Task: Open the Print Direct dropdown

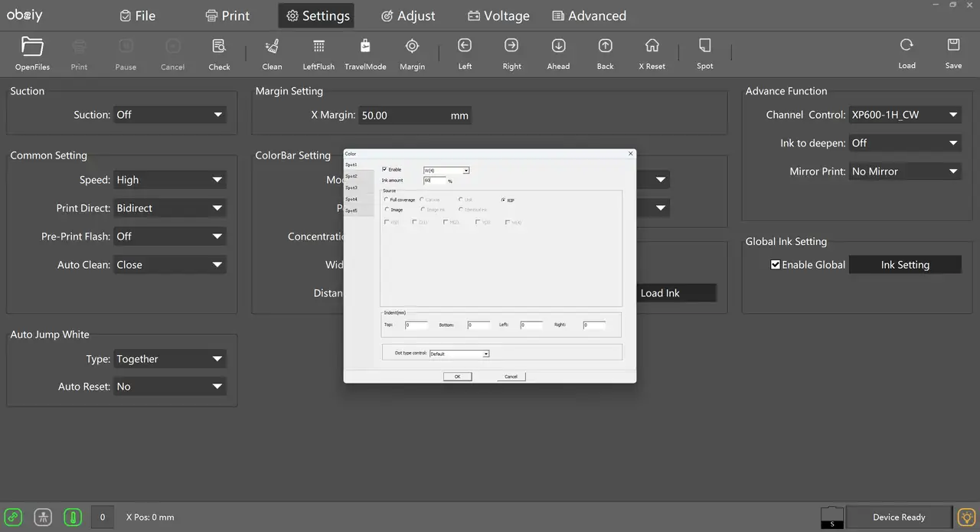Action: (x=170, y=208)
